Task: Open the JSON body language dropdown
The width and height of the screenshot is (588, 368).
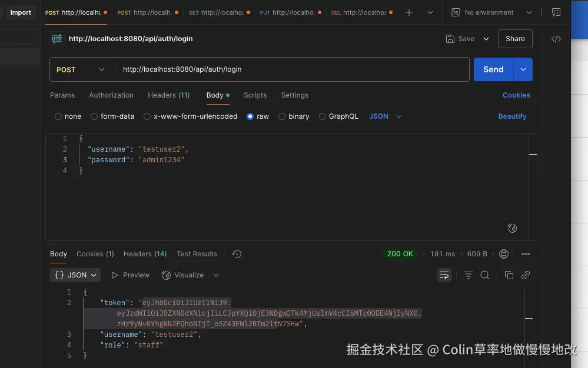Action: point(386,116)
